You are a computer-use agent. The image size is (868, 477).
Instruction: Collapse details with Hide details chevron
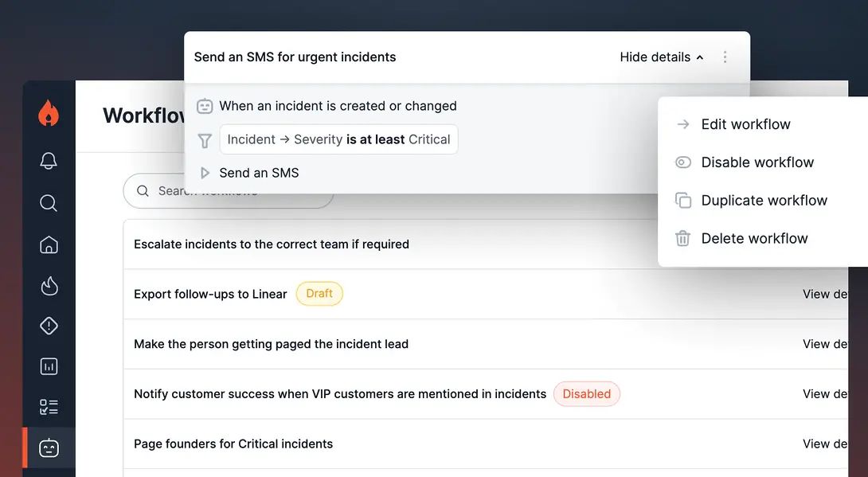pos(662,57)
